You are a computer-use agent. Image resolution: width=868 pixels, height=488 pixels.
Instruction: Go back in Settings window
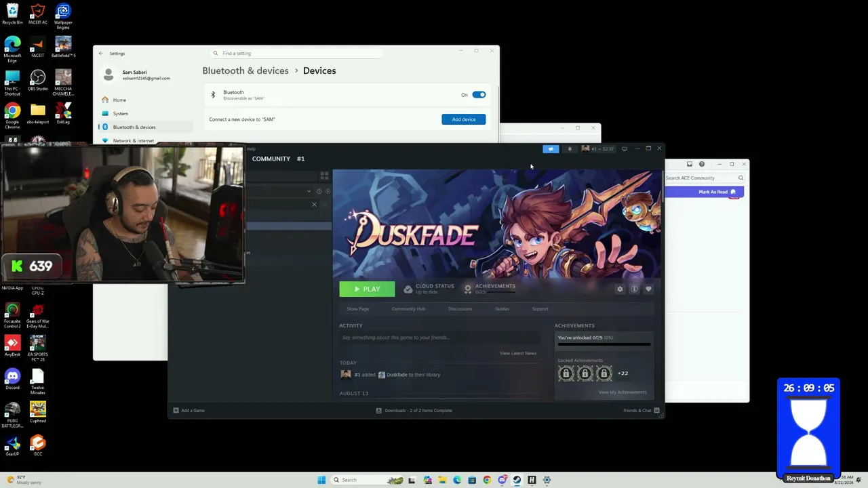[101, 53]
